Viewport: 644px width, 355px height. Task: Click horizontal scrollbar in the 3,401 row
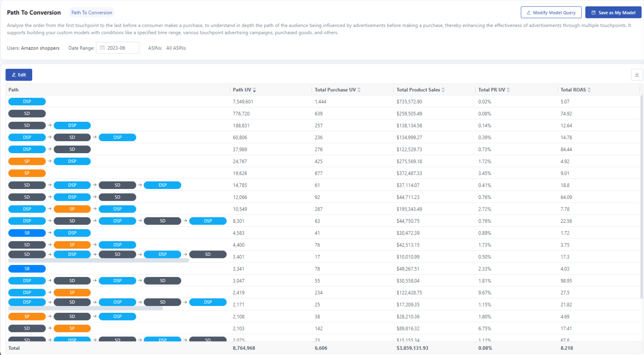coord(99,261)
